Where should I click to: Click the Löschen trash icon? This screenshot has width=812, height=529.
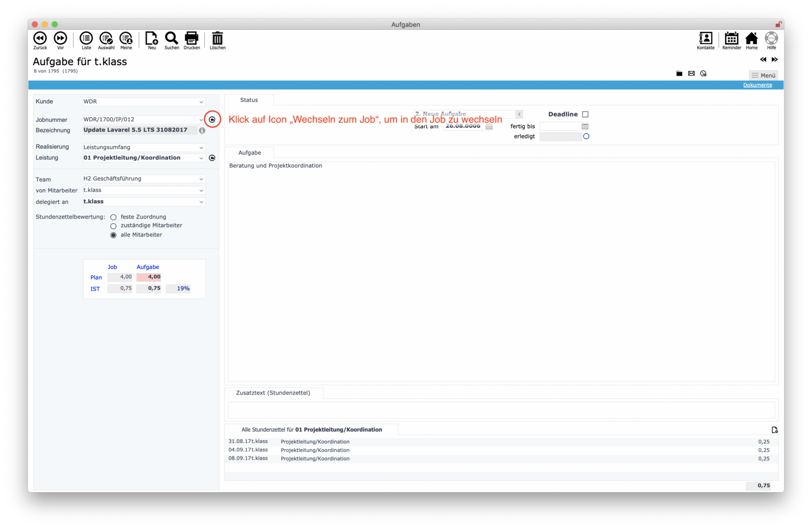(217, 39)
